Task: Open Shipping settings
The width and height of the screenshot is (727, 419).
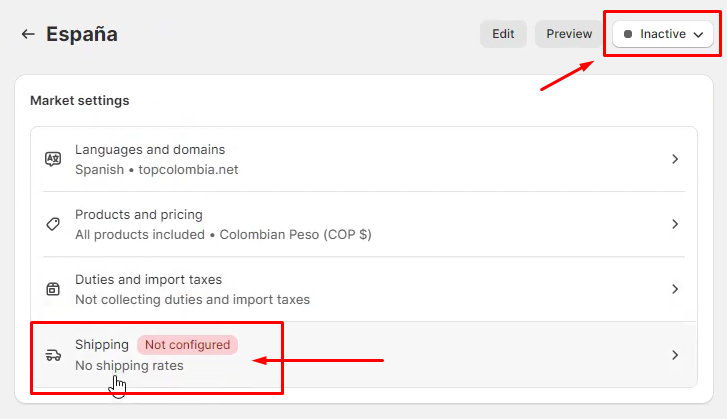Action: click(x=102, y=345)
